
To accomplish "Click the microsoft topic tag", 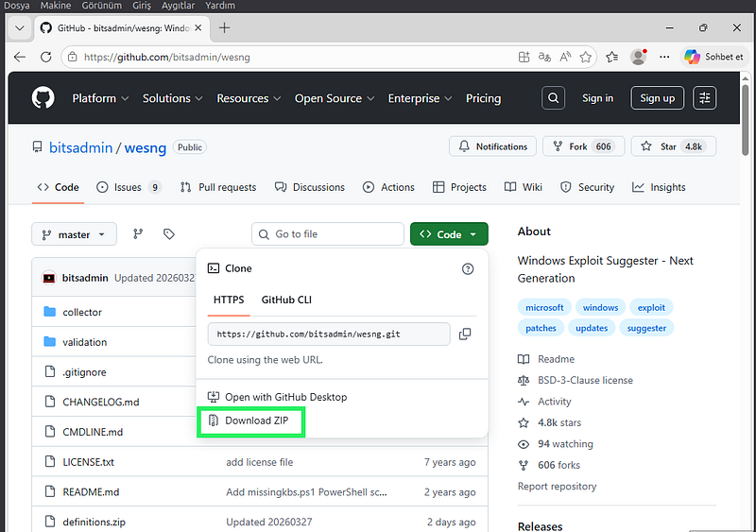I will (x=544, y=307).
